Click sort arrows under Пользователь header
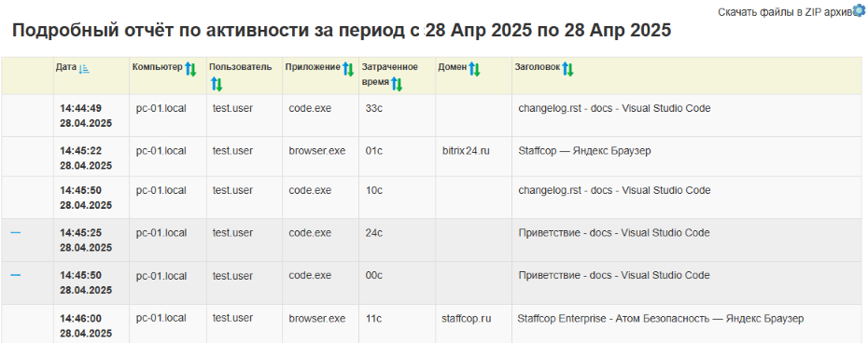The image size is (868, 343). (x=217, y=85)
